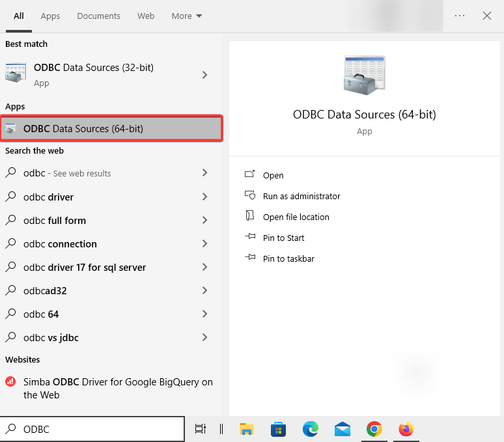Launch Microsoft Edge from the taskbar
The image size is (504, 442).
tap(311, 429)
